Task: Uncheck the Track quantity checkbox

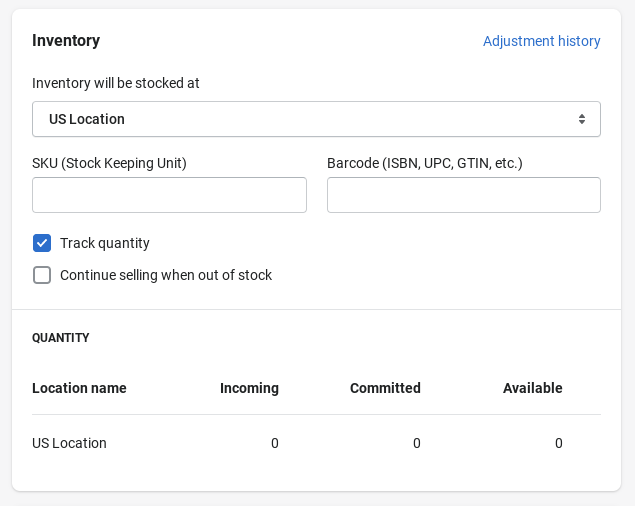Action: pyautogui.click(x=42, y=243)
